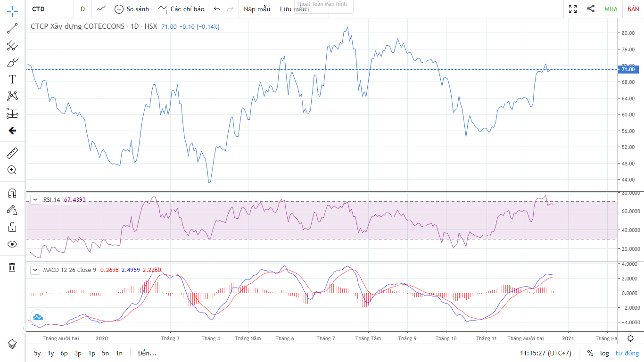Open the object tree layers icon
This screenshot has height=362, width=644.
click(x=12, y=344)
